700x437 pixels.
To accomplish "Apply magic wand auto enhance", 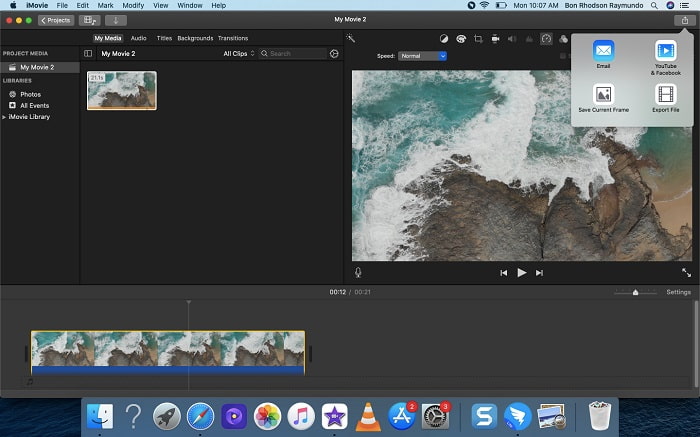I will click(350, 38).
